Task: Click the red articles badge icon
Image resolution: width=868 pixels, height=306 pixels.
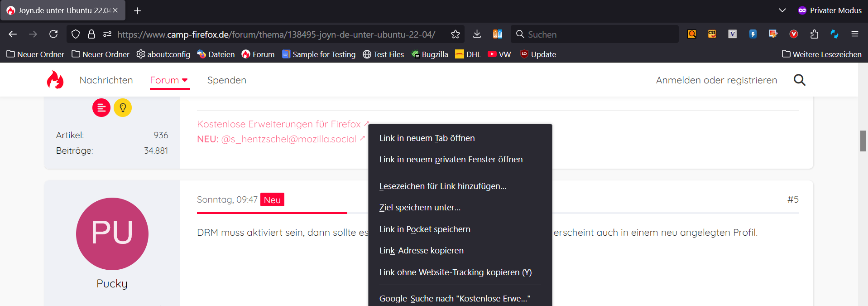Action: [x=101, y=108]
